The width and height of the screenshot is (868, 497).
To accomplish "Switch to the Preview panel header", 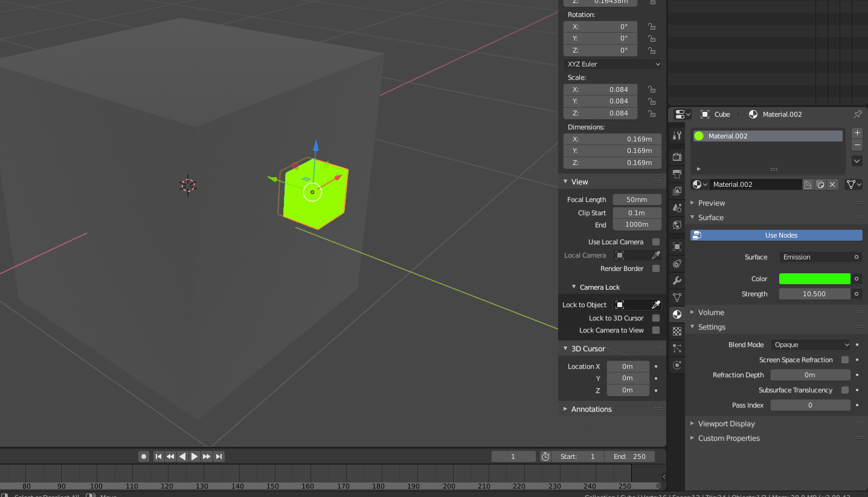I will tap(712, 203).
